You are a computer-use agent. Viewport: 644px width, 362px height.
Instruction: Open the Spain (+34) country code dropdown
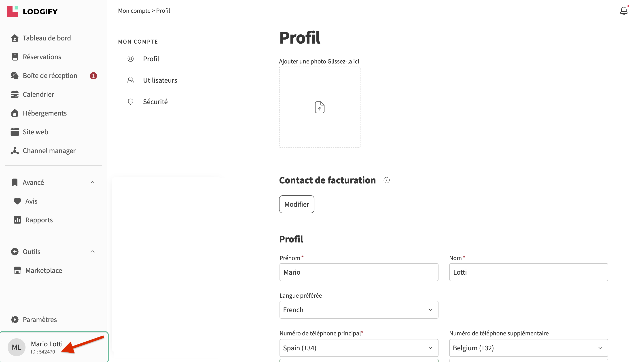coord(359,348)
